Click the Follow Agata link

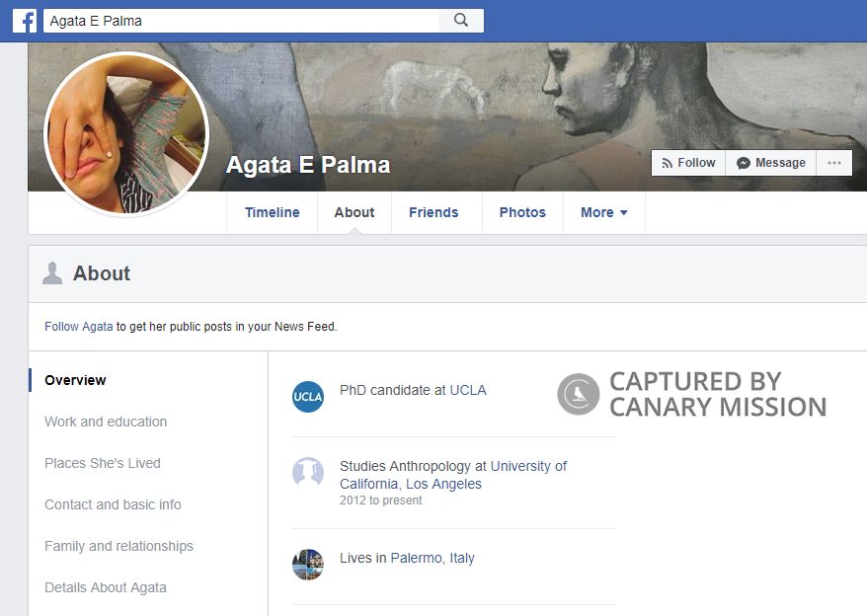[x=78, y=326]
